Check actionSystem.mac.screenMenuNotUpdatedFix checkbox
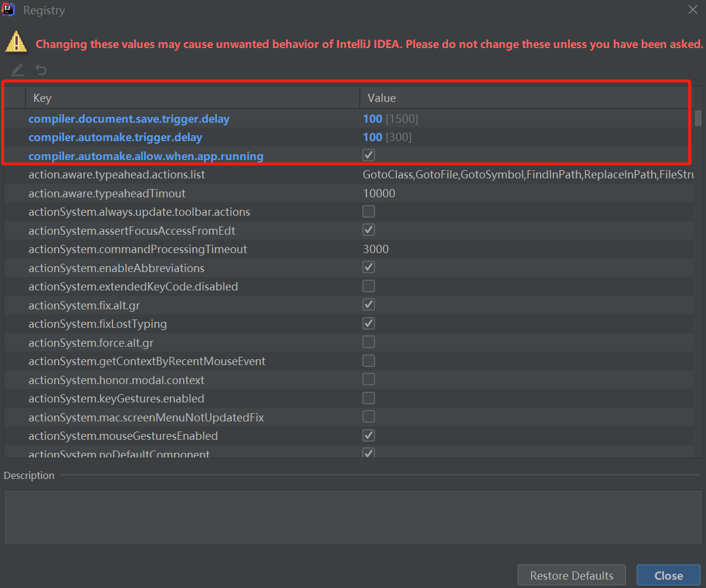Viewport: 706px width, 588px height. pyautogui.click(x=369, y=417)
